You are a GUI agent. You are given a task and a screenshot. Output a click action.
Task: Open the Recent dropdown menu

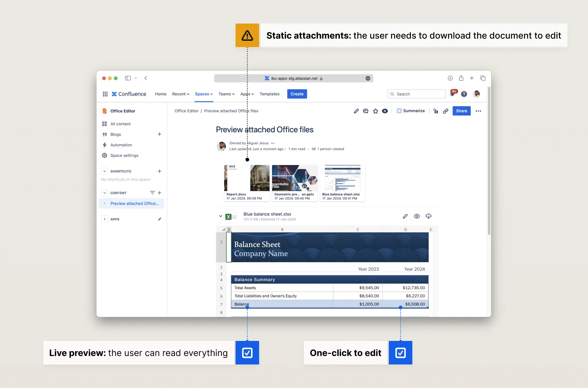[181, 94]
